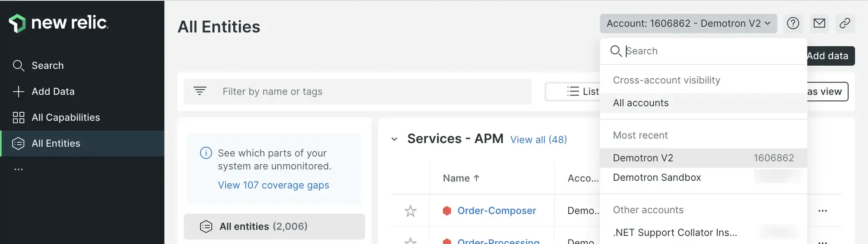Screen dimensions: 868x244
Task: Star the Order-Composer entity
Action: (x=410, y=211)
